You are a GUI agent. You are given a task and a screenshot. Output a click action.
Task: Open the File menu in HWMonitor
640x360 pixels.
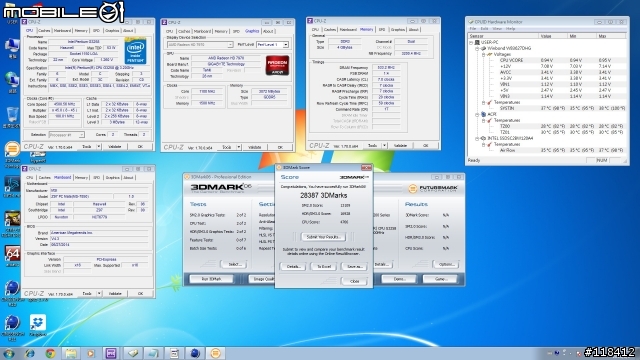click(x=473, y=29)
